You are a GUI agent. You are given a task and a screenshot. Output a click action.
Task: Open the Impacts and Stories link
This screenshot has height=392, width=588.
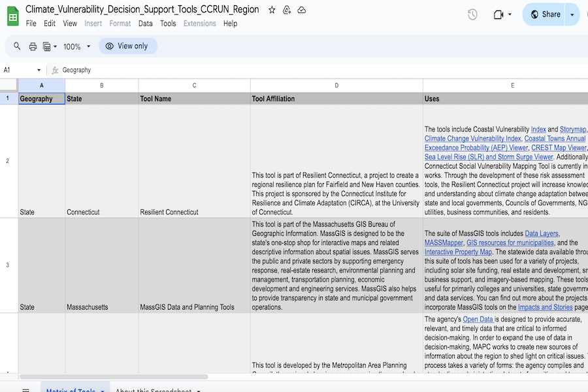click(x=546, y=307)
